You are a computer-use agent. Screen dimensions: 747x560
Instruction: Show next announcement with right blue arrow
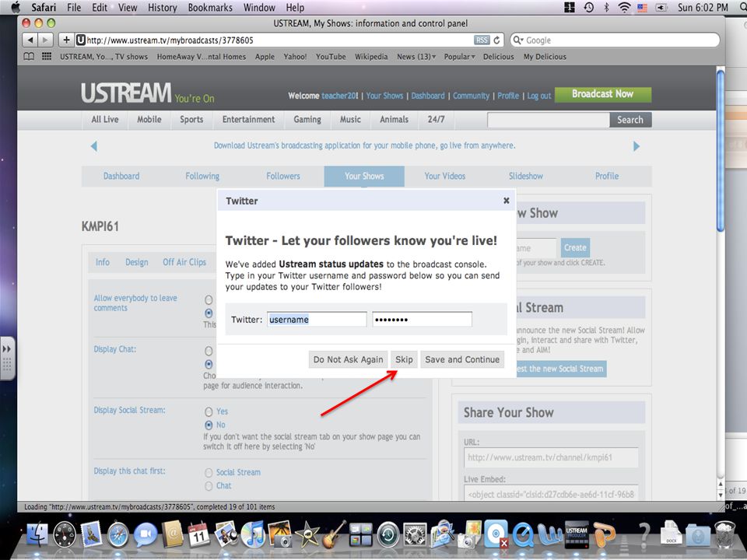pyautogui.click(x=637, y=146)
